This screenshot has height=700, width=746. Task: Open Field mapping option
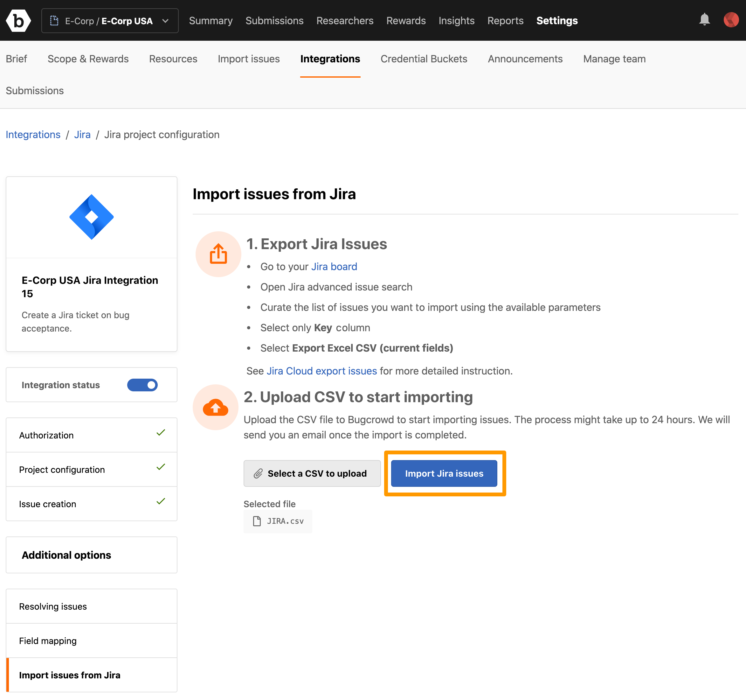[x=92, y=641]
